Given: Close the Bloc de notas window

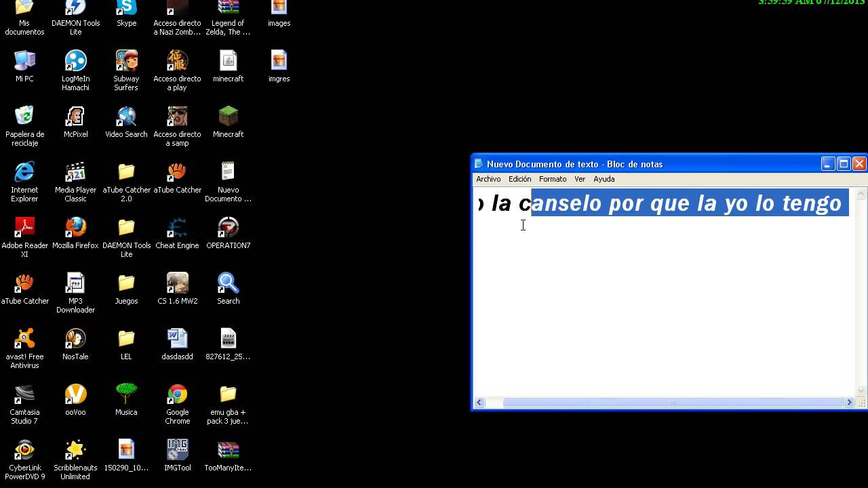Looking at the screenshot, I should tap(859, 164).
